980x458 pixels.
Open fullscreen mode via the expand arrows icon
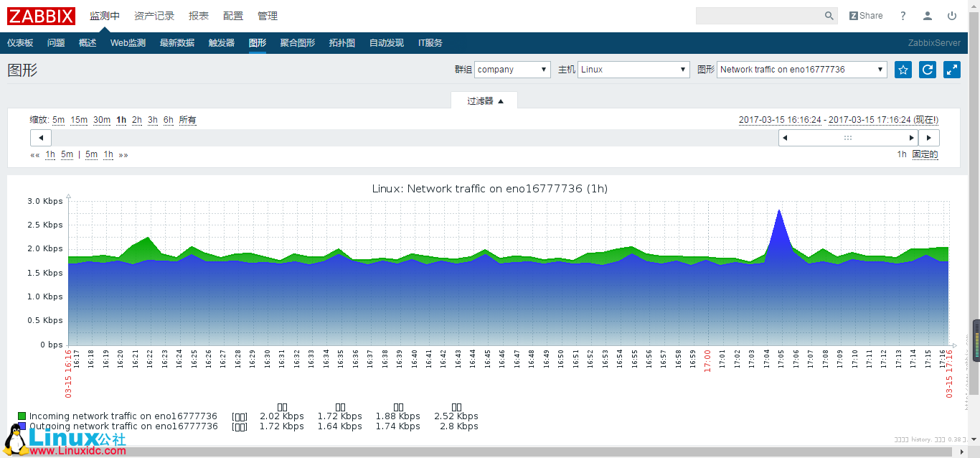[x=950, y=69]
